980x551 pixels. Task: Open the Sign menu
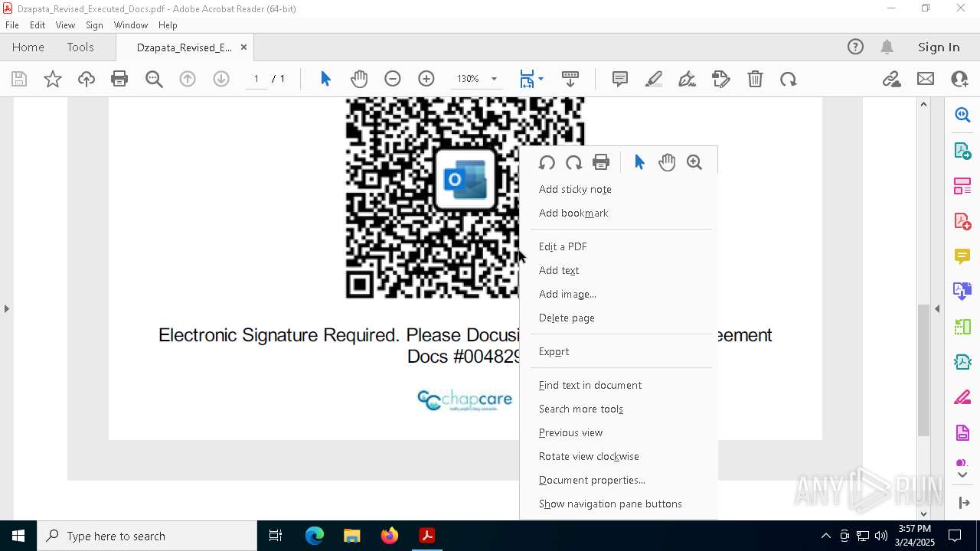tap(94, 25)
